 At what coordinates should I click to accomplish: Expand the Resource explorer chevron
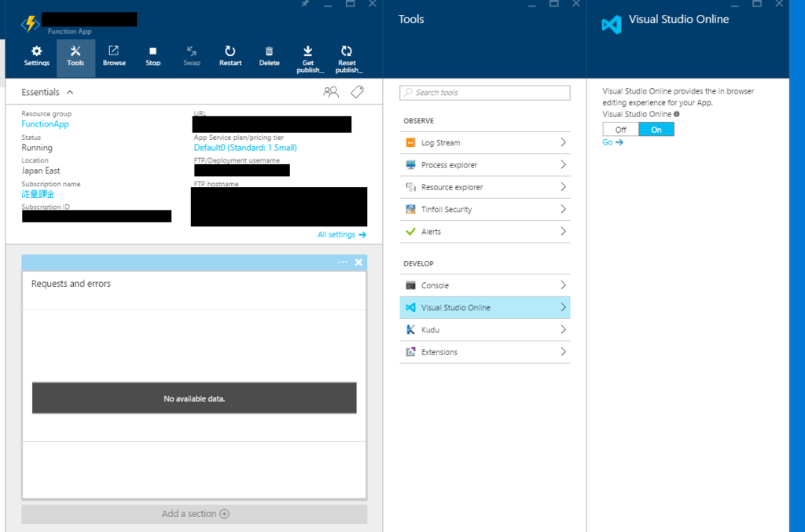563,187
